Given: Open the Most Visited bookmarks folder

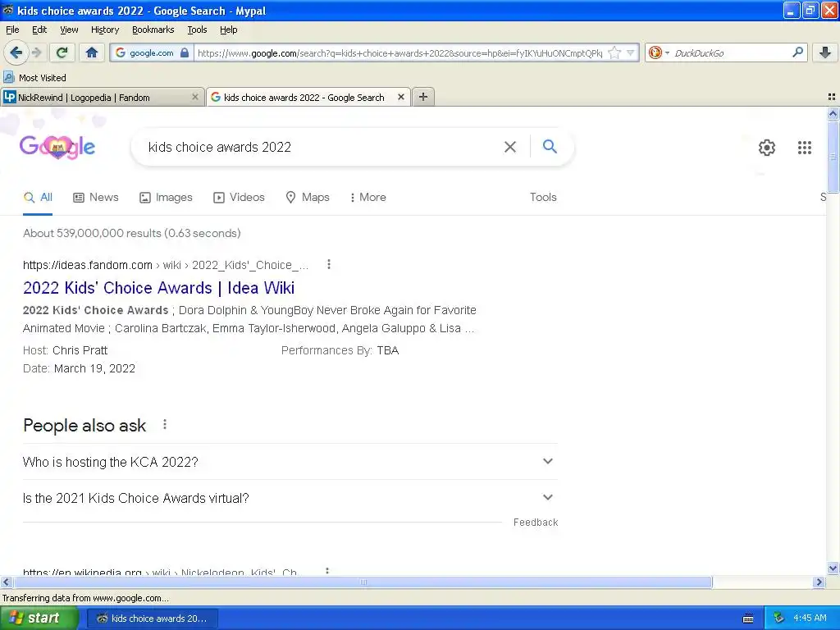Looking at the screenshot, I should coord(34,78).
